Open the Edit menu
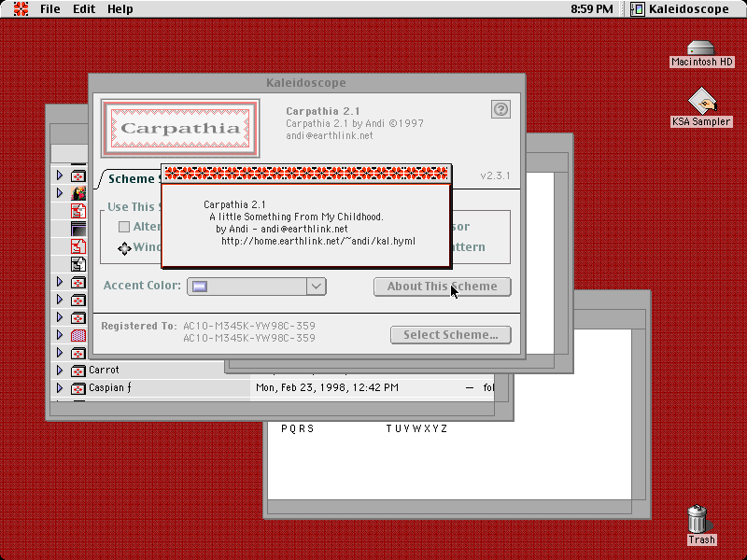Image resolution: width=747 pixels, height=560 pixels. click(x=84, y=9)
